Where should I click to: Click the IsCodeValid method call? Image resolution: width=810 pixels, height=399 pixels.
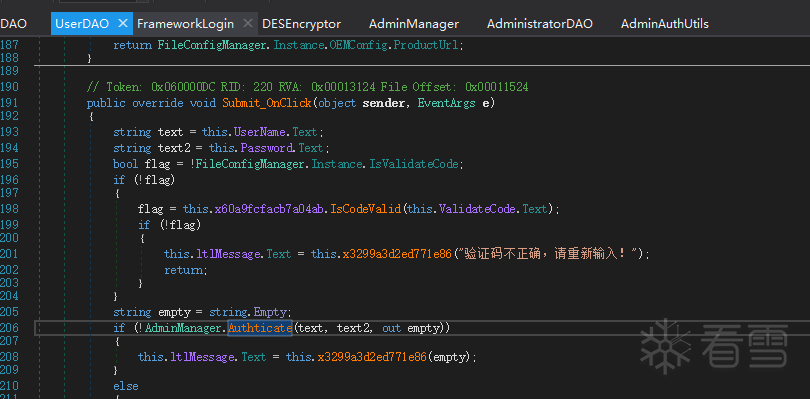click(366, 209)
